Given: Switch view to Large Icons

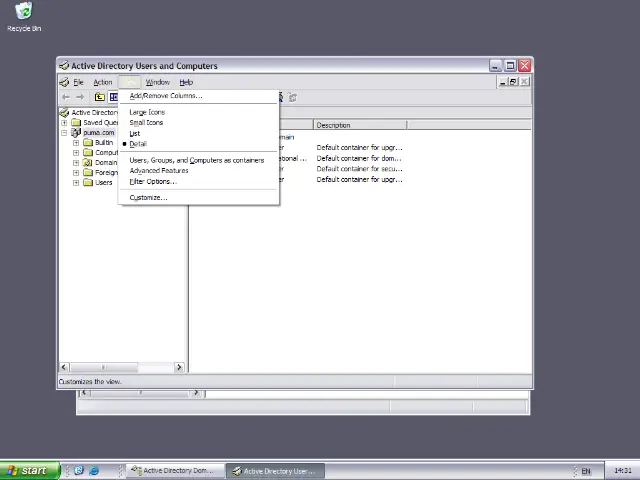Looking at the screenshot, I should pyautogui.click(x=147, y=112).
